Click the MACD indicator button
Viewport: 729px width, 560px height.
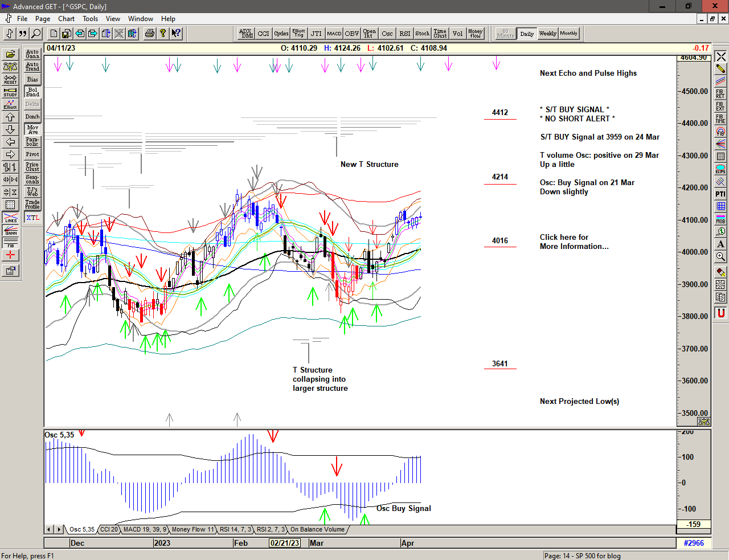click(334, 34)
